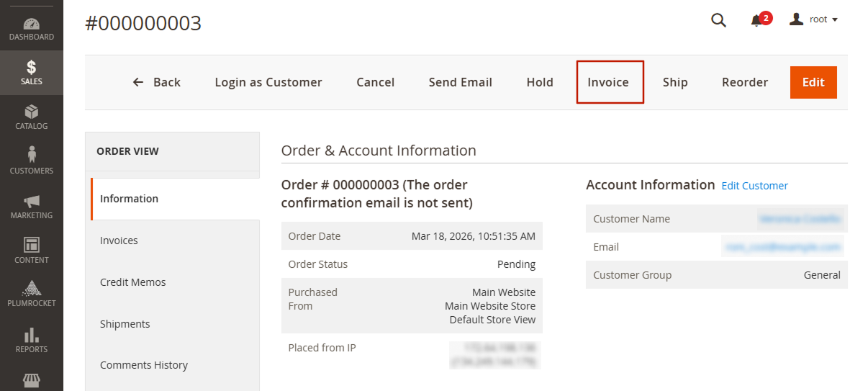Click the 'General' customer group value
The height and width of the screenshot is (391, 868).
pos(822,275)
